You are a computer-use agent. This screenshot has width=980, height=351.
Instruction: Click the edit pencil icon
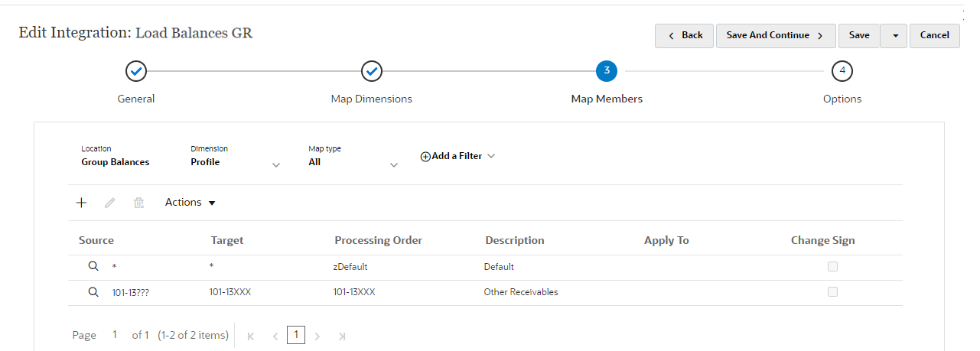110,203
